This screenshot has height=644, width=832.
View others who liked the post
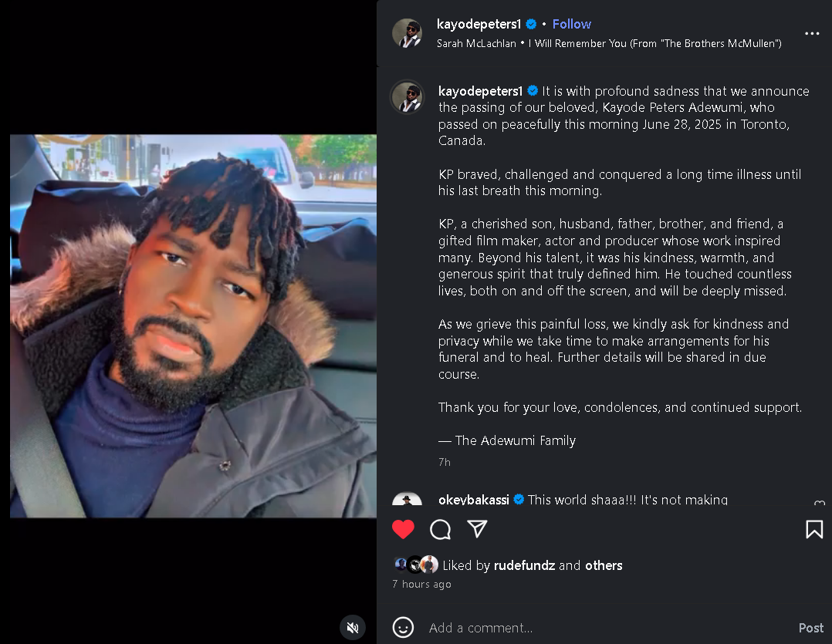[x=604, y=565]
